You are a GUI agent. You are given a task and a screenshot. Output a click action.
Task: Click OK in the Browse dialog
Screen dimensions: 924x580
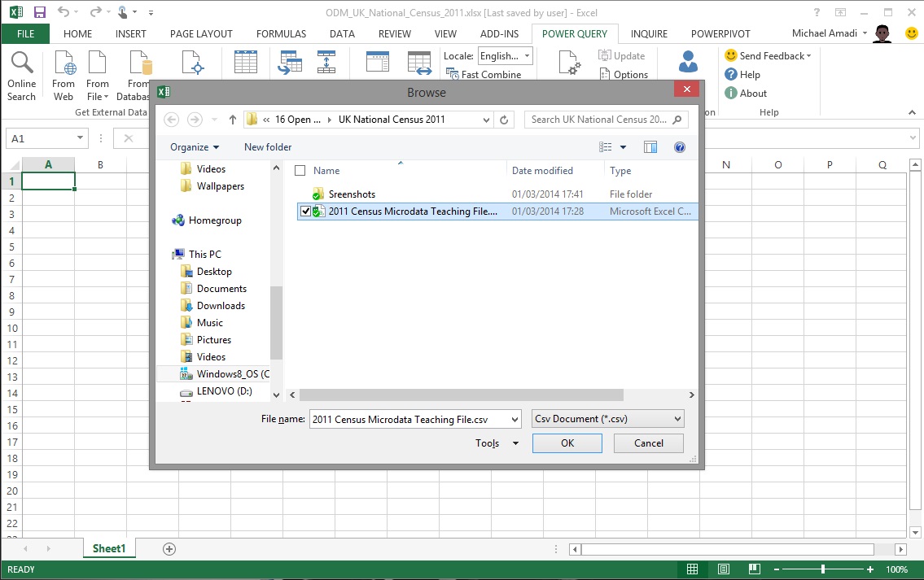tap(567, 443)
